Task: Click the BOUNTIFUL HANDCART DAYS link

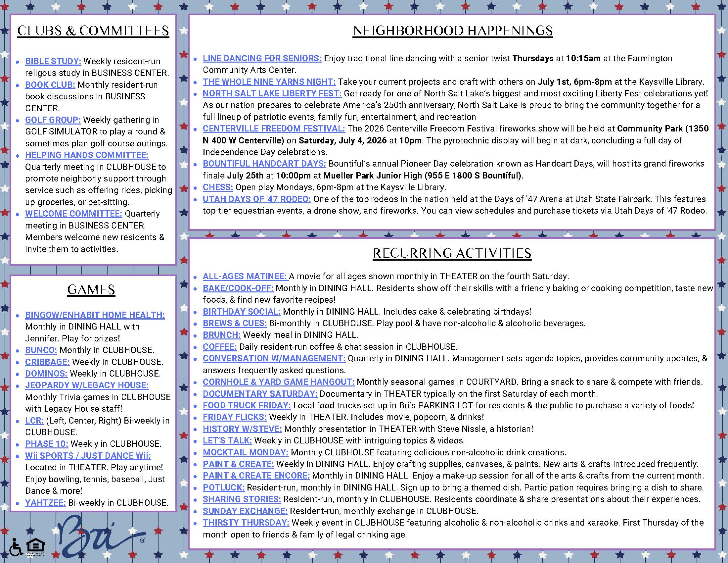Action: [264, 164]
